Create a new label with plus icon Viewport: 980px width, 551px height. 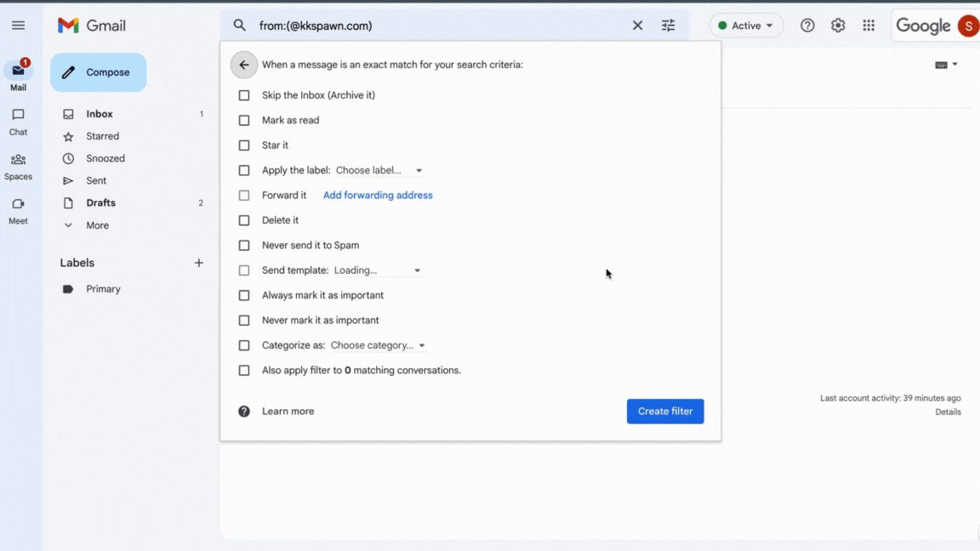199,263
